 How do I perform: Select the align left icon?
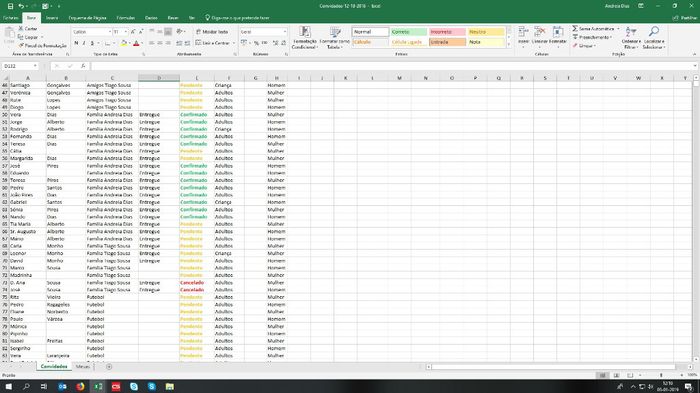pos(151,43)
